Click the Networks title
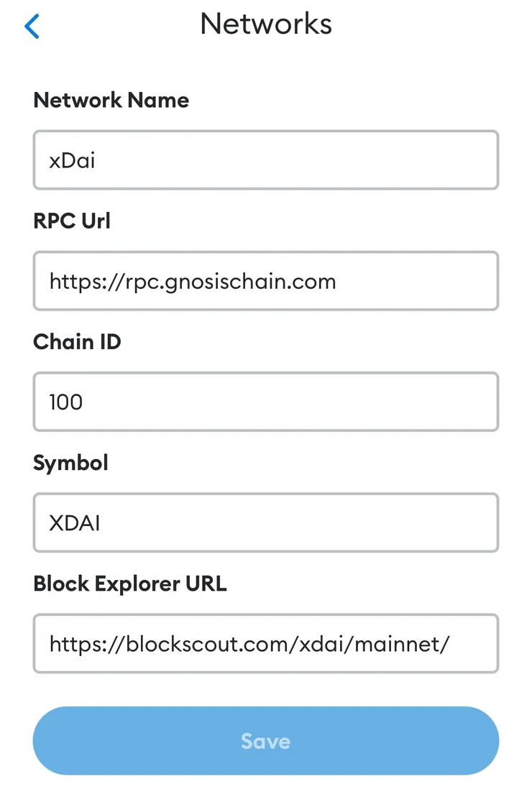Image resolution: width=532 pixels, height=812 pixels. [266, 24]
